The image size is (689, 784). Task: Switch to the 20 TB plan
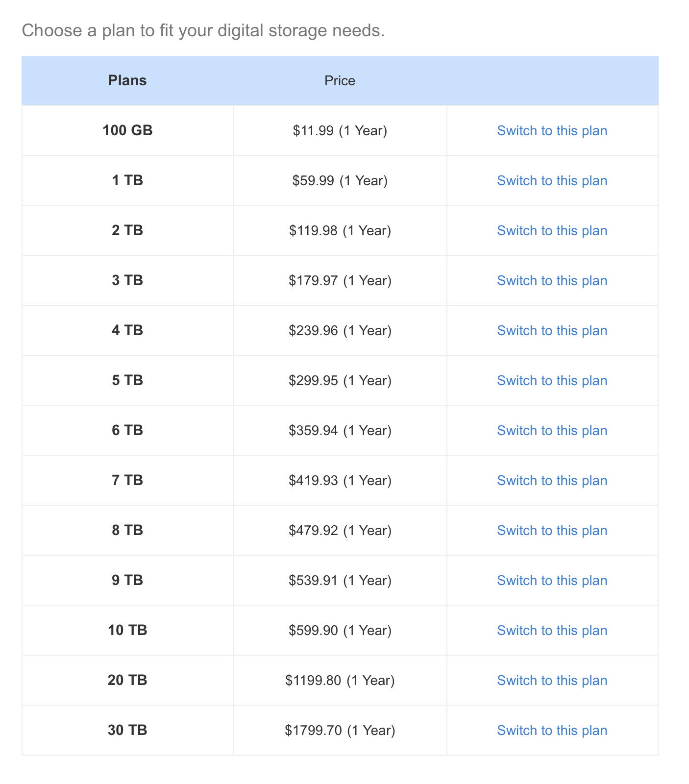pyautogui.click(x=552, y=681)
